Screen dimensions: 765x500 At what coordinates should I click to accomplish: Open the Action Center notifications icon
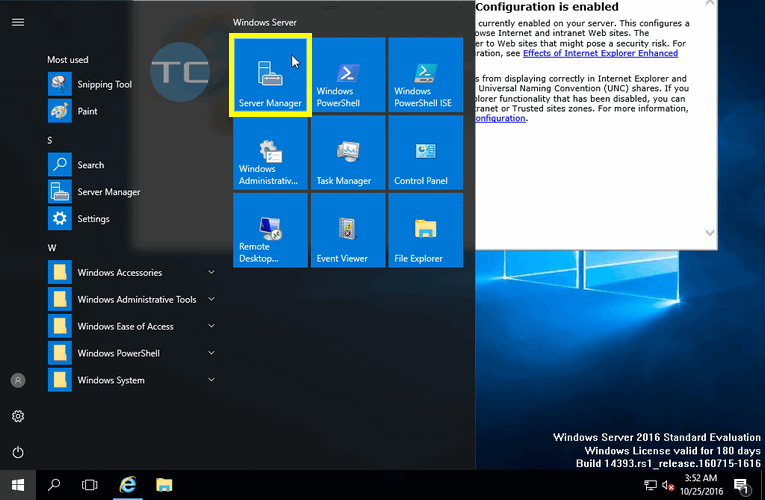point(742,485)
